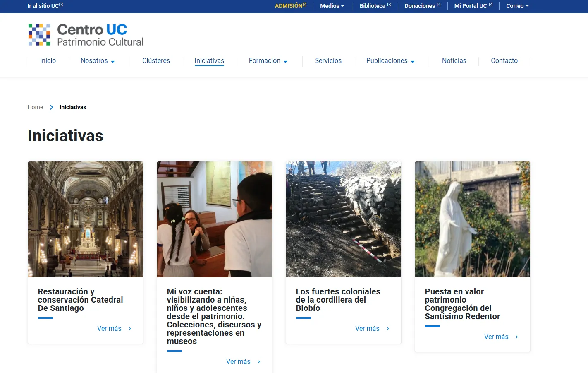
Task: Open the Correo dropdown in top bar
Action: (x=517, y=6)
